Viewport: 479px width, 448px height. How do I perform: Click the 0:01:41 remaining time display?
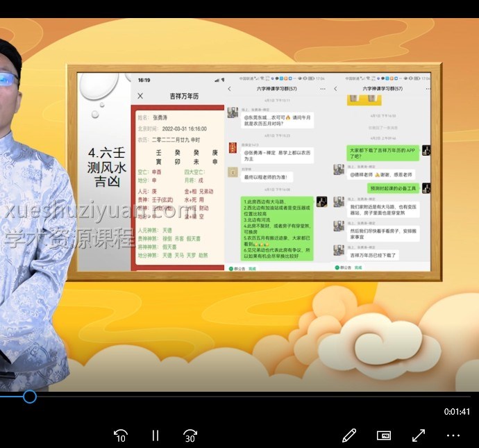click(457, 412)
